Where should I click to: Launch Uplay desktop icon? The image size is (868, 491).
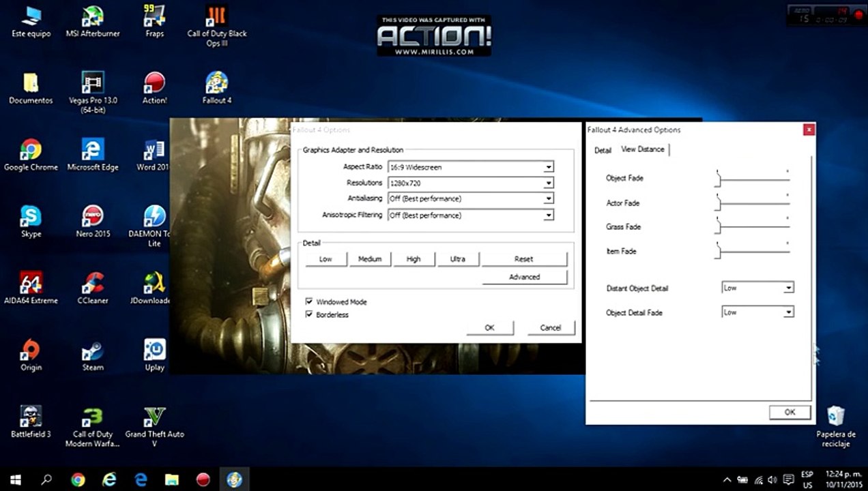pos(154,356)
